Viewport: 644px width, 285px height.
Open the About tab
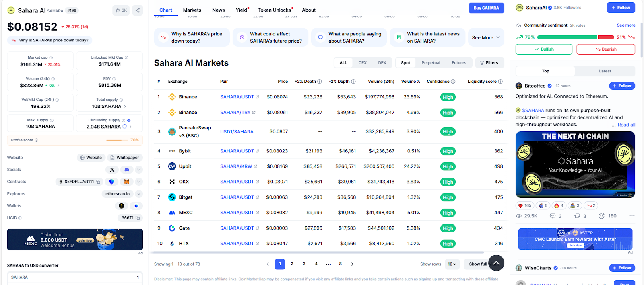point(309,10)
